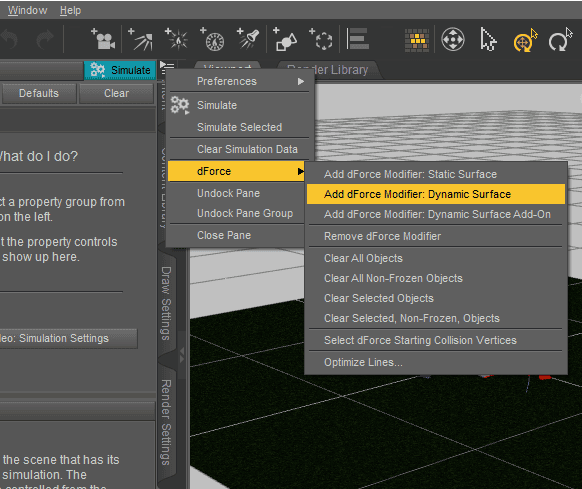Open Optimize Lines dialog
Viewport: 582px width, 489px height.
tap(436, 362)
